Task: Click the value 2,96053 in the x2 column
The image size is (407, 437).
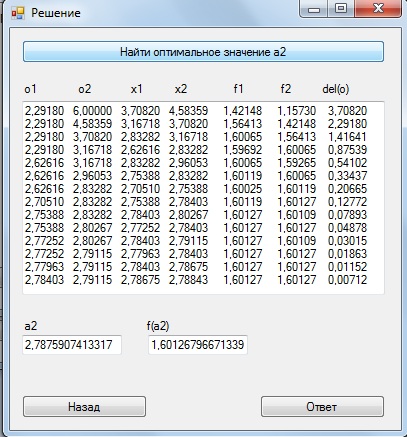Action: pyautogui.click(x=188, y=163)
